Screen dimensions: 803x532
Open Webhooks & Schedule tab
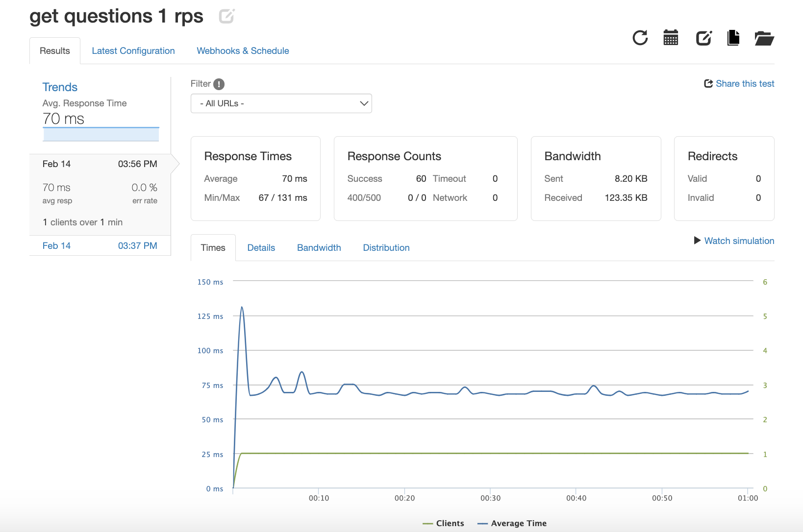tap(243, 51)
